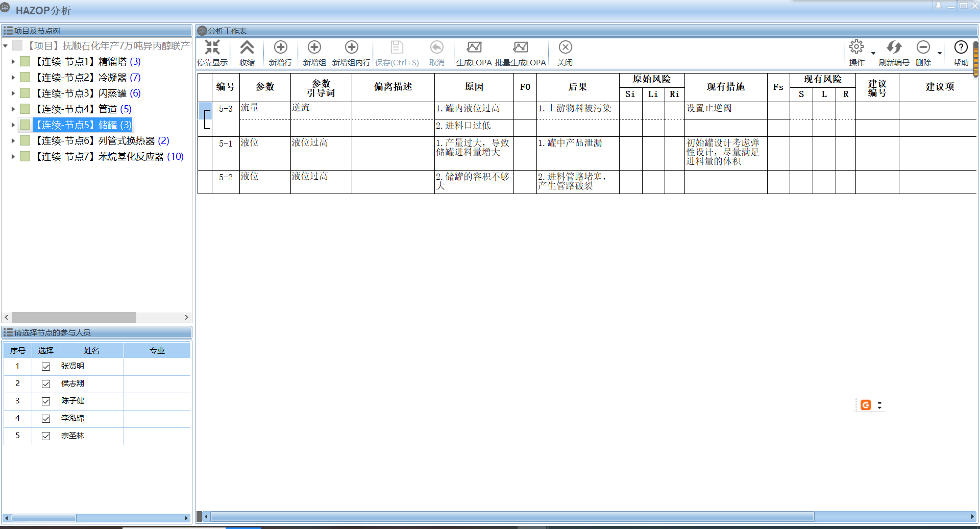Select row 5-3 selector cell
Screen dimensions: 980x529
205,111
